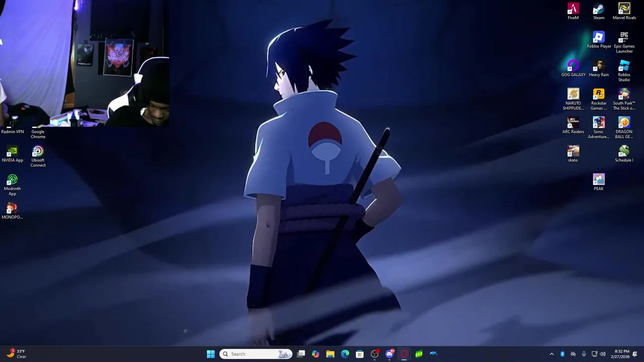Click the green app icon on taskbar

point(419,354)
